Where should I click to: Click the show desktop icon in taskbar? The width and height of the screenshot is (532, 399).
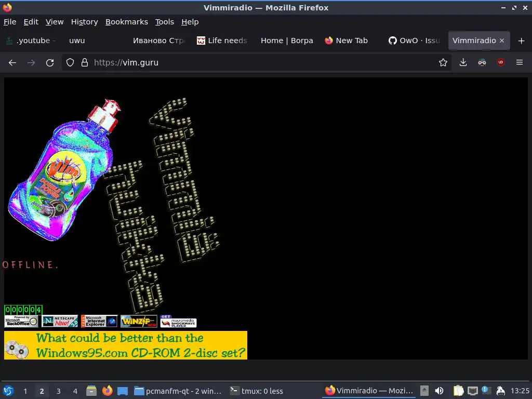[x=123, y=391]
